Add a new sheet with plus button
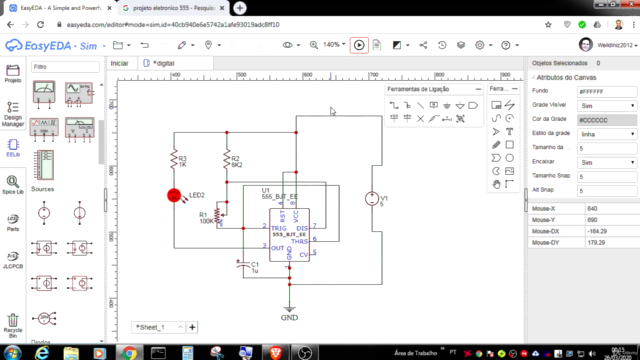Screen dimensions: 640x360 [x=192, y=327]
